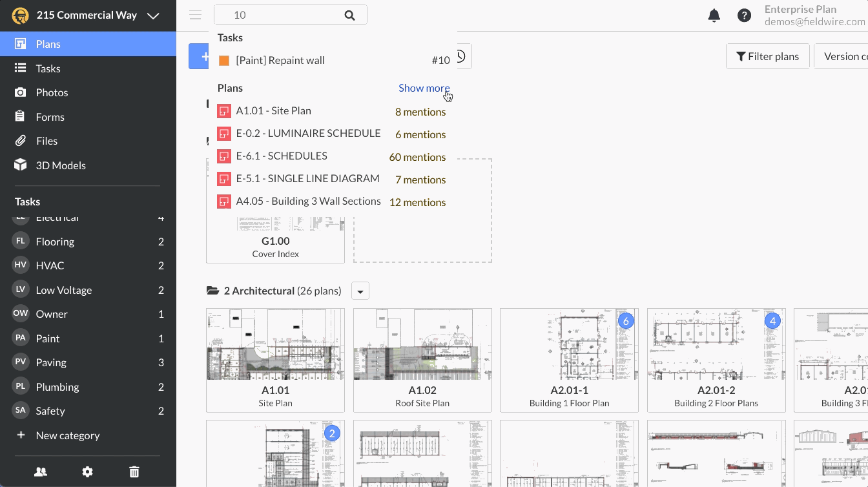The width and height of the screenshot is (868, 487).
Task: Select the Safety task category
Action: 88,411
